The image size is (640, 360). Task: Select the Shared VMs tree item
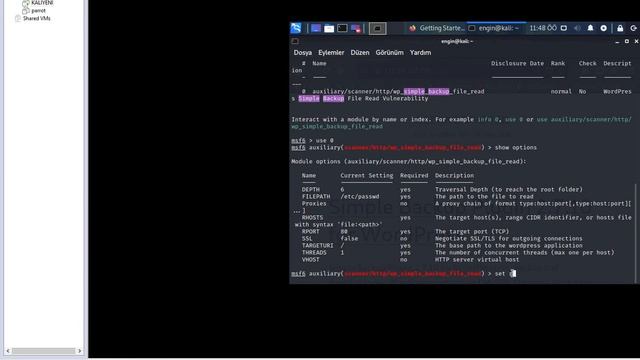pyautogui.click(x=36, y=18)
